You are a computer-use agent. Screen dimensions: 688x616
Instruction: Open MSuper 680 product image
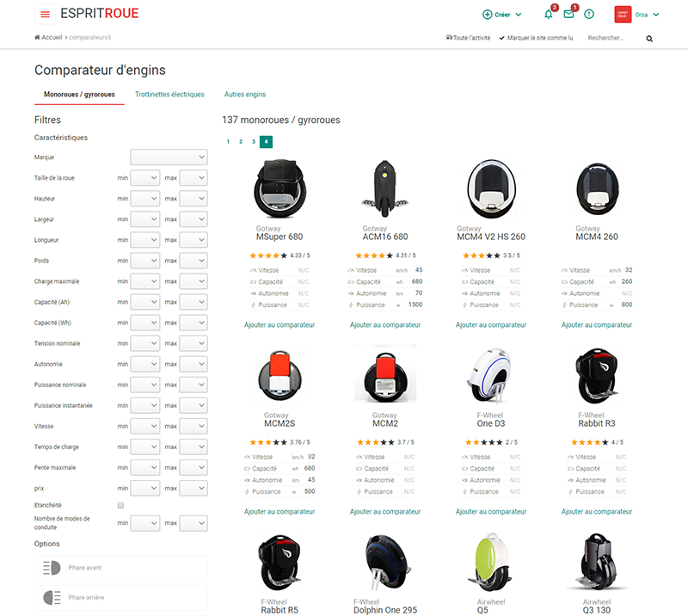pos(280,188)
